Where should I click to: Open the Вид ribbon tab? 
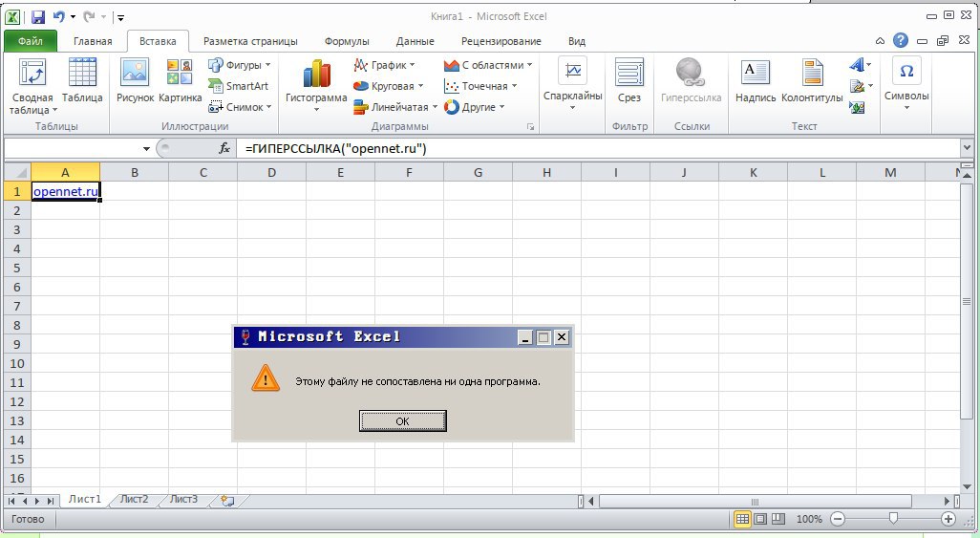pyautogui.click(x=576, y=41)
